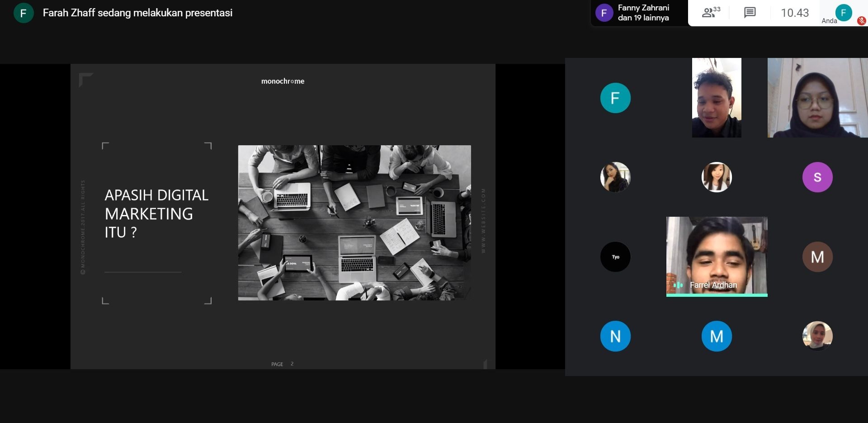
Task: Click the Anda self-view thumbnail
Action: coord(843,12)
